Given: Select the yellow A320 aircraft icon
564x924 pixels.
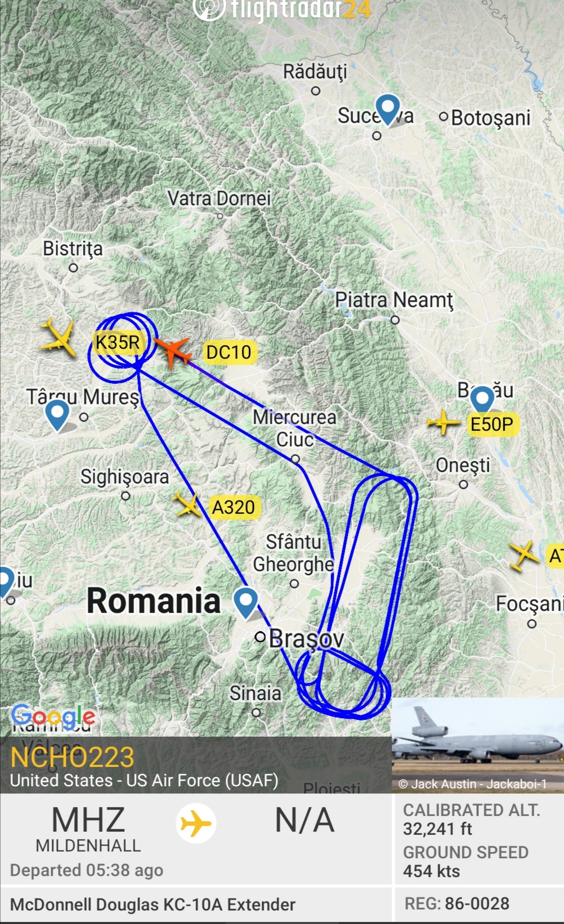Looking at the screenshot, I should click(x=188, y=505).
